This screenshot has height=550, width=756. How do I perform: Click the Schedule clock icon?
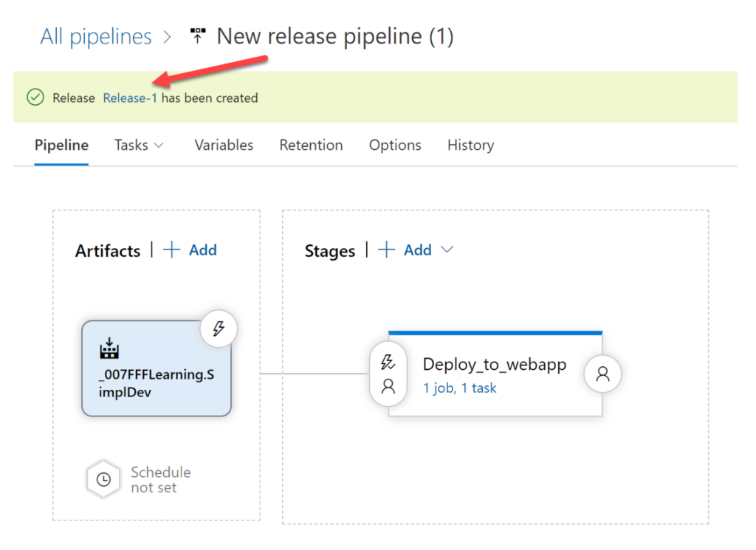tap(103, 479)
